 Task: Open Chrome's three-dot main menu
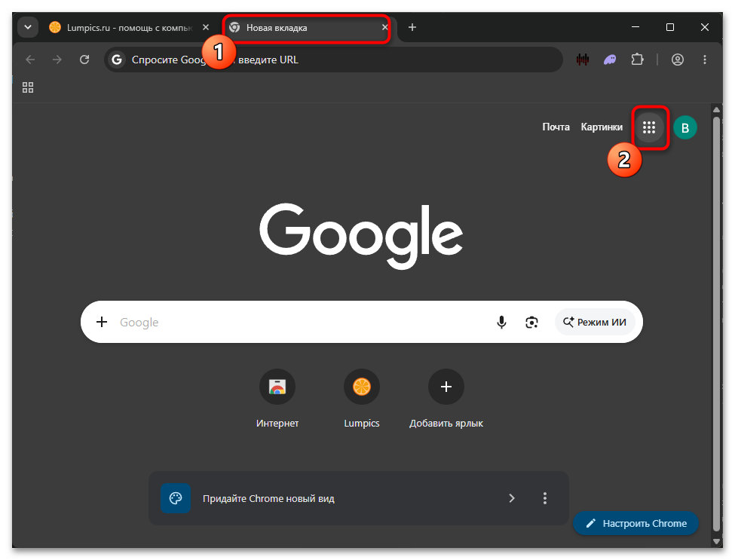click(x=705, y=60)
